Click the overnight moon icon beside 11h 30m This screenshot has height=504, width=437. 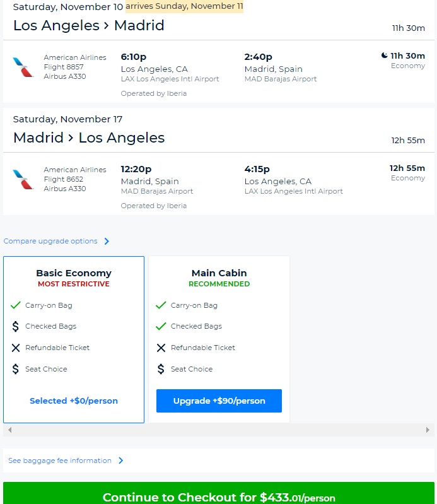pyautogui.click(x=384, y=56)
